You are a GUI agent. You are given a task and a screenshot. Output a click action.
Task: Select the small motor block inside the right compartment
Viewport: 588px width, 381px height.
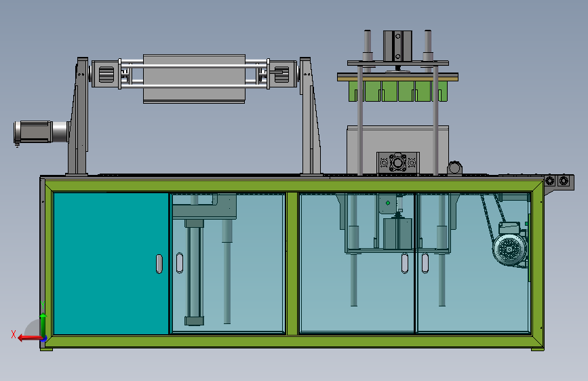click(x=397, y=233)
